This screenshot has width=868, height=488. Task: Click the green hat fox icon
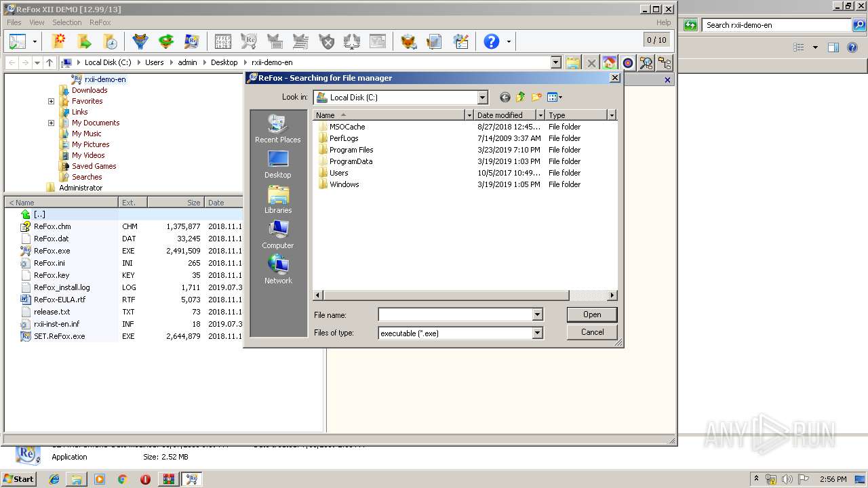[x=166, y=41]
